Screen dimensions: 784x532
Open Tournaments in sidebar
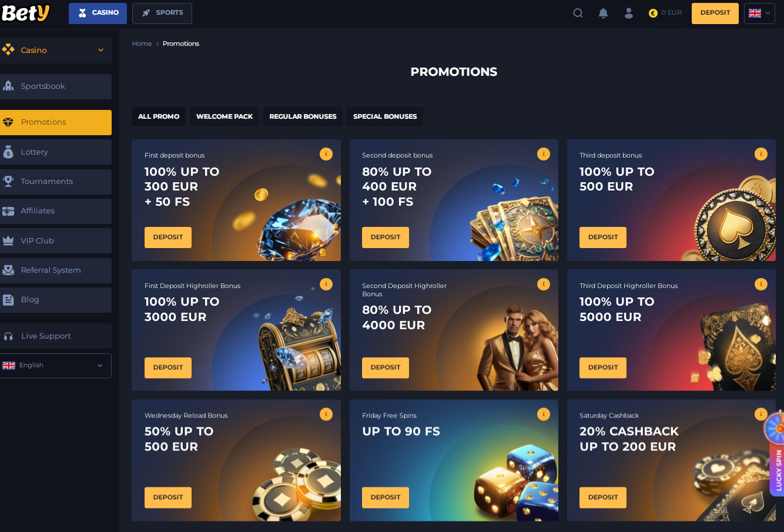coord(56,182)
